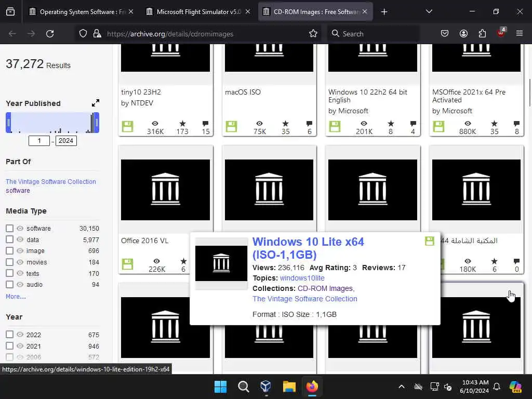Open the tiny10 23H2 item title
532x399 pixels.
[141, 92]
